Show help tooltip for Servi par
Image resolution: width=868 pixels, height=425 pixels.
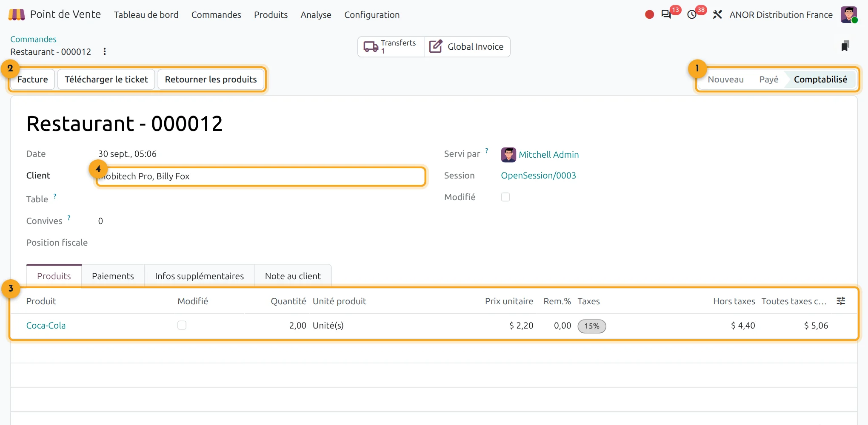click(x=487, y=150)
